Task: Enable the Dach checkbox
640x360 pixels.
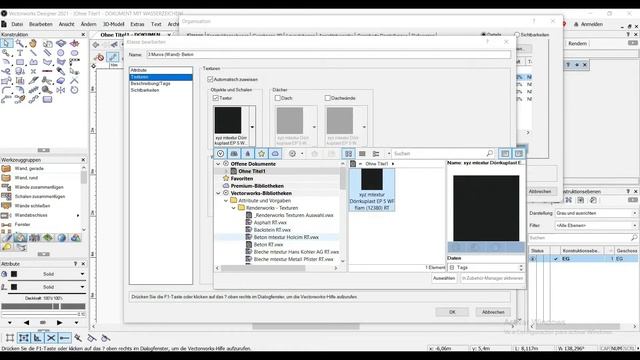Action: 278,98
